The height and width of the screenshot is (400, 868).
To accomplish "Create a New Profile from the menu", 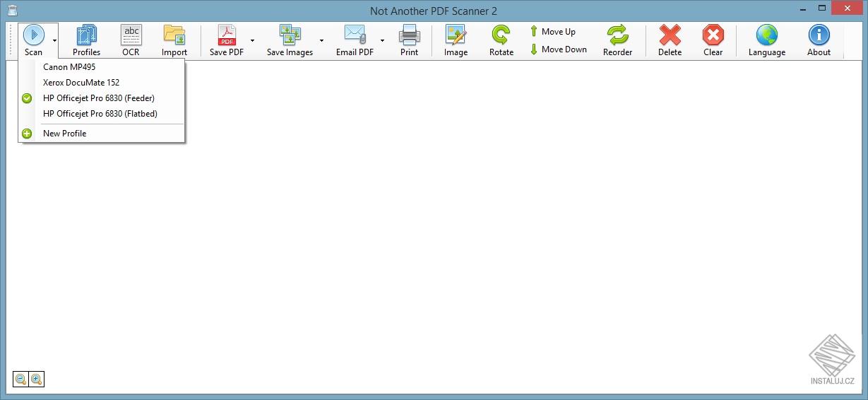I will 102,134.
